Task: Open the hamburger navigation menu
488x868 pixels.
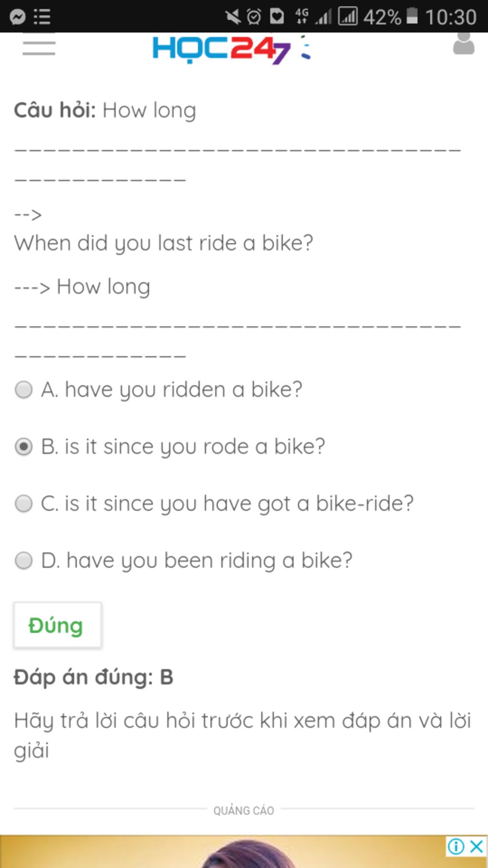Action: click(39, 47)
